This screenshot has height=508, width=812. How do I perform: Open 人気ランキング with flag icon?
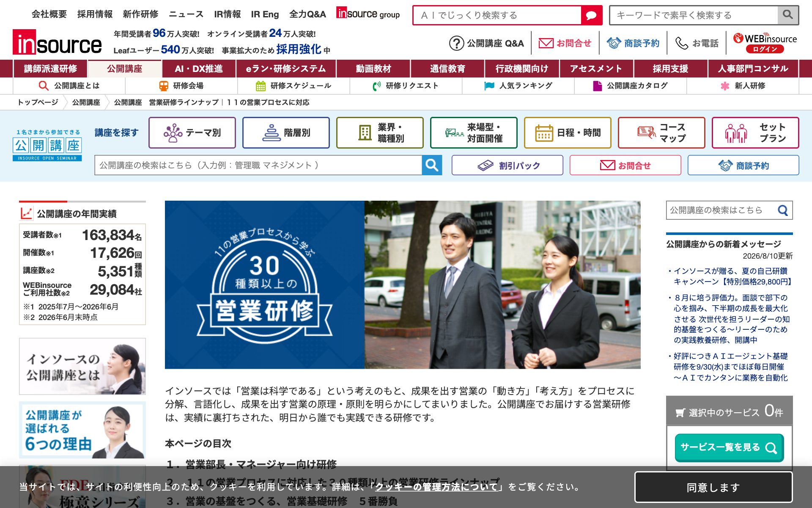pos(518,86)
